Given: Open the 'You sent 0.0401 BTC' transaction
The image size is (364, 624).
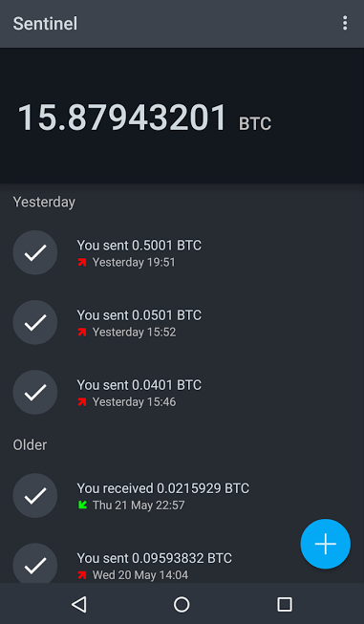Looking at the screenshot, I should coord(182,392).
